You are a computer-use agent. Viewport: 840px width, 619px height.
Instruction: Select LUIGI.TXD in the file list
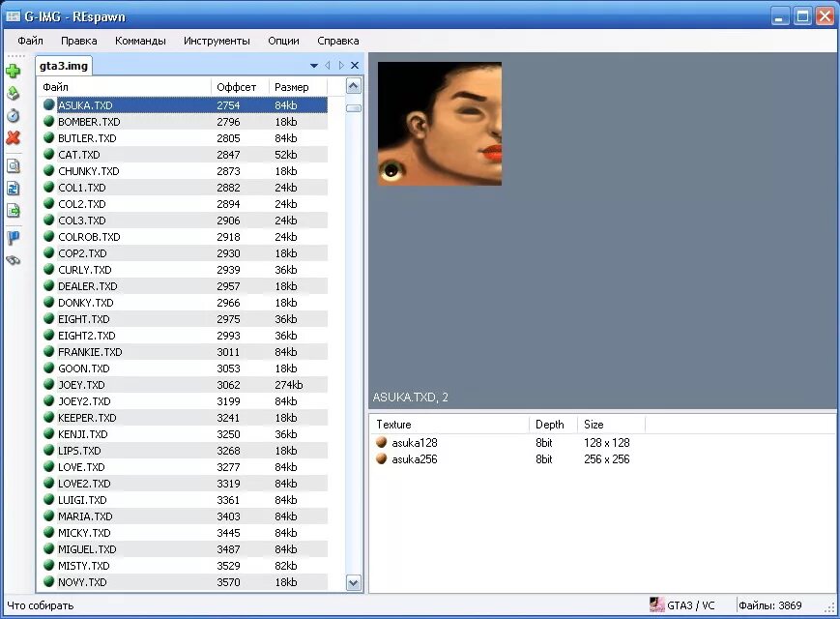coord(183,499)
